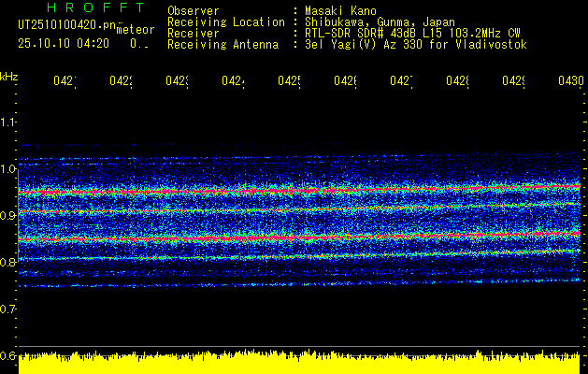Click the 0424 time marker
Image resolution: width=588 pixels, height=374 pixels.
click(233, 80)
